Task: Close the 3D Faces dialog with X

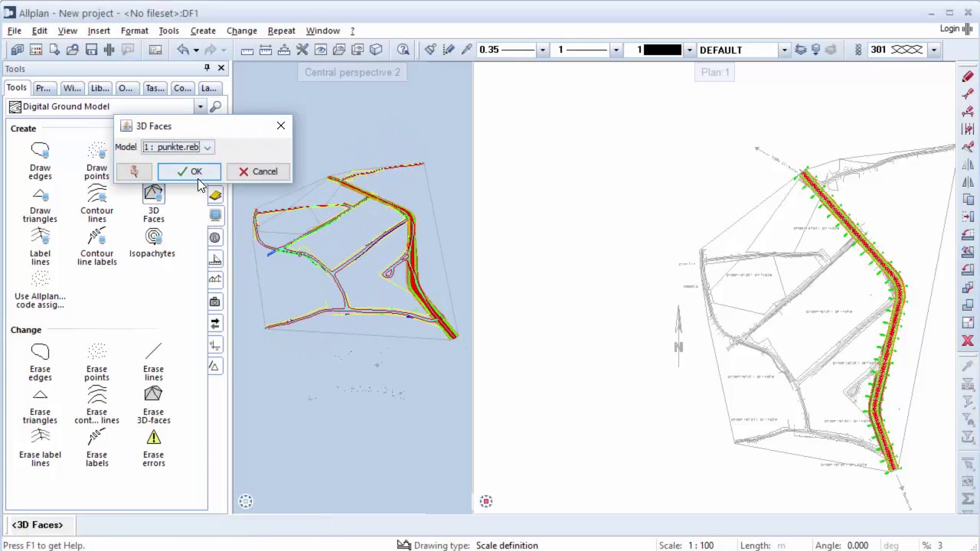Action: [281, 126]
